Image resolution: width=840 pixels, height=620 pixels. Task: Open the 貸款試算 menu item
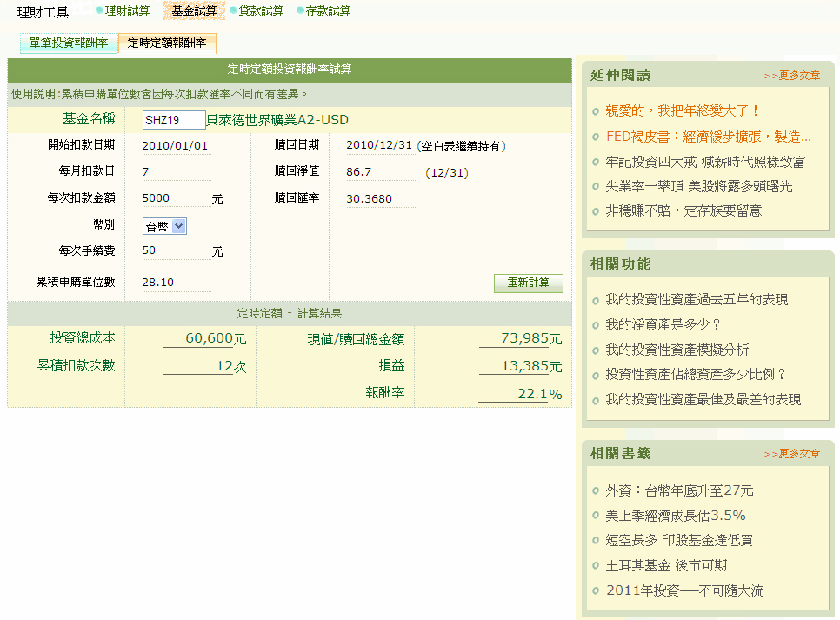261,10
